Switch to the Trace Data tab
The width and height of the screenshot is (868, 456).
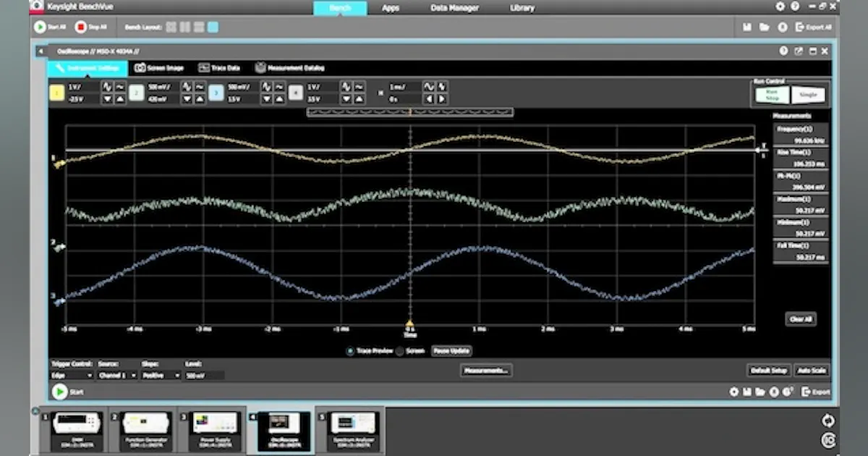pos(219,68)
